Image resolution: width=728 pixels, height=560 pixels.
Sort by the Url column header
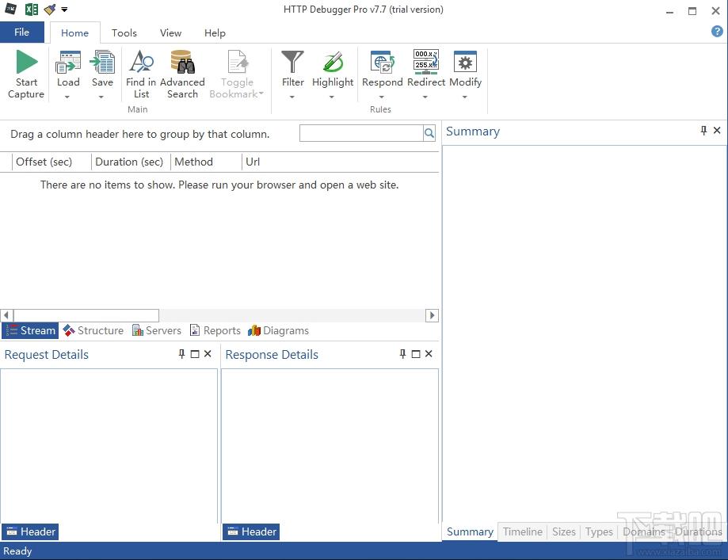click(x=341, y=162)
